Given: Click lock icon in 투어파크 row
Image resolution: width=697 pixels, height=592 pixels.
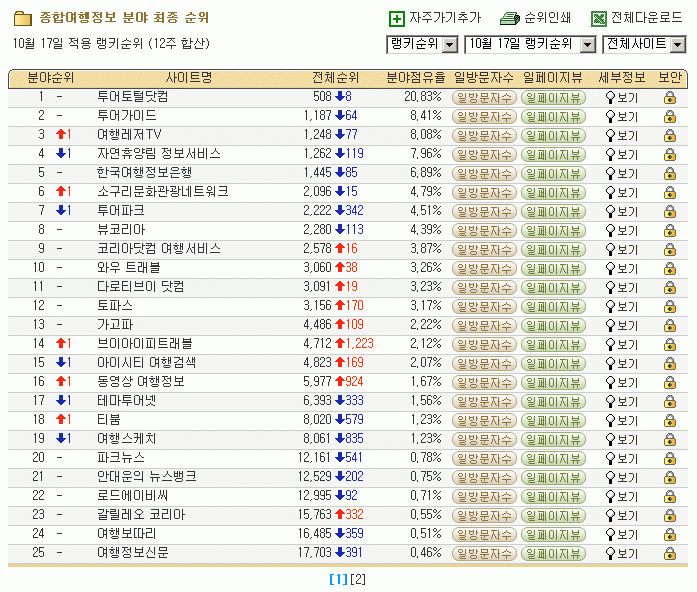Looking at the screenshot, I should coord(670,212).
